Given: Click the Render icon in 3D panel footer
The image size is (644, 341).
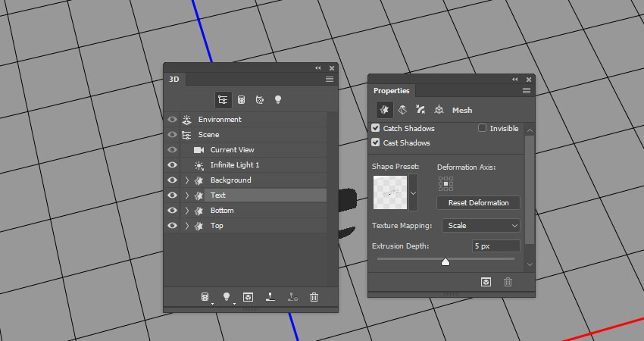Looking at the screenshot, I should [248, 297].
